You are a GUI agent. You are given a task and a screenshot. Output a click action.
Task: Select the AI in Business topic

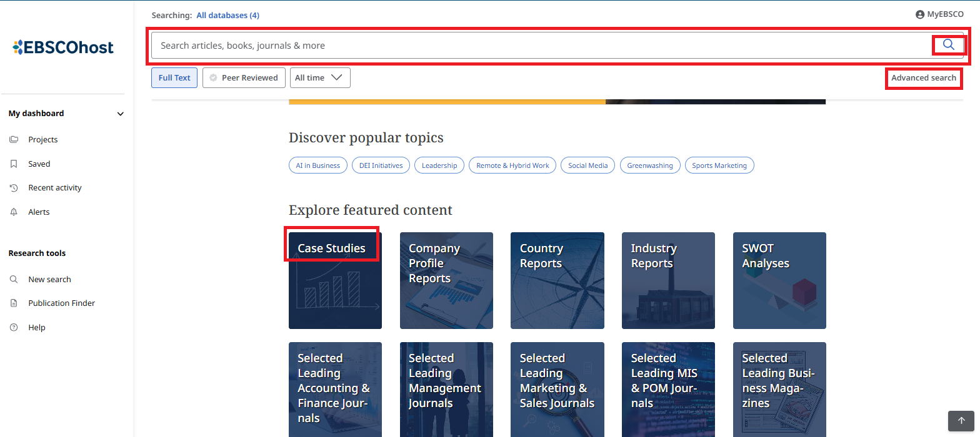317,165
